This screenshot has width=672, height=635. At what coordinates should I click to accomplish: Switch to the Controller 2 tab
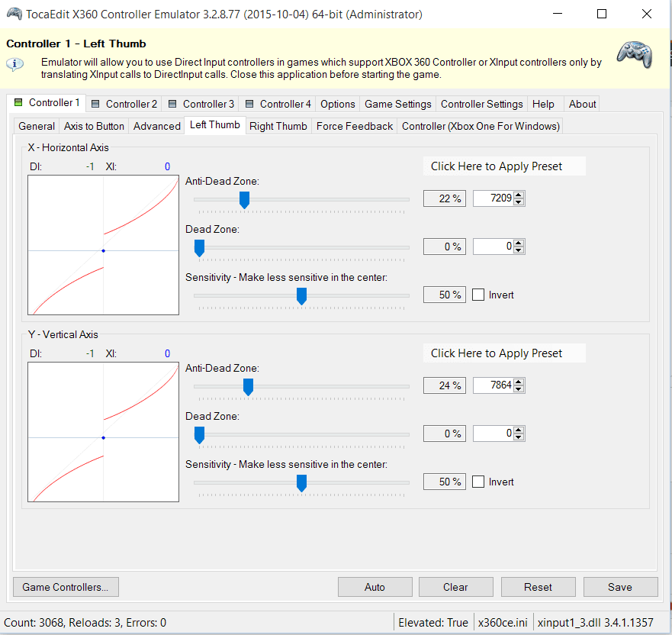click(124, 104)
